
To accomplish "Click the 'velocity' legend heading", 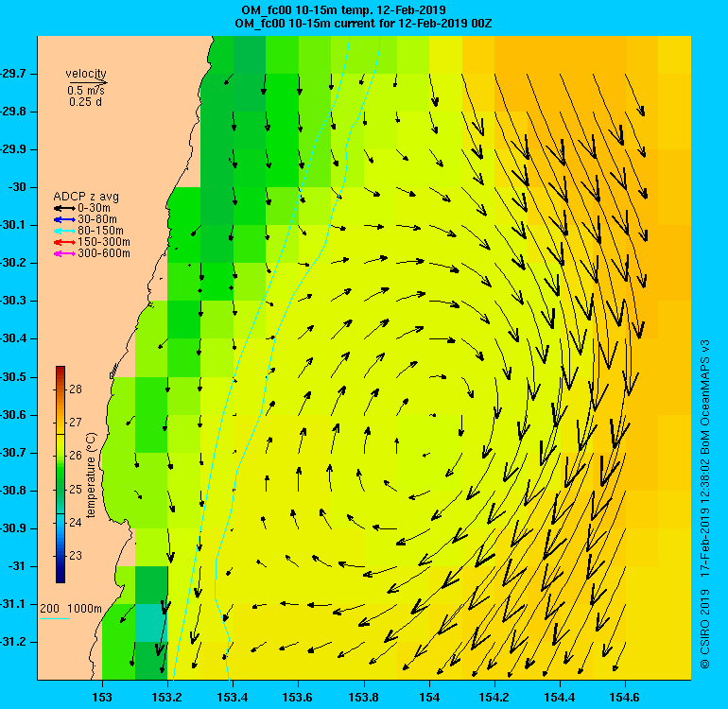I will [x=86, y=74].
